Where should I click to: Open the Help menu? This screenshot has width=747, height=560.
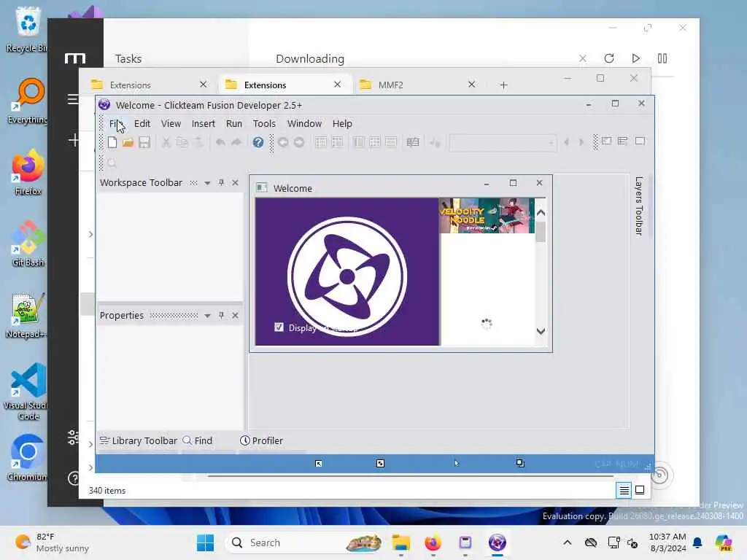[x=342, y=123]
